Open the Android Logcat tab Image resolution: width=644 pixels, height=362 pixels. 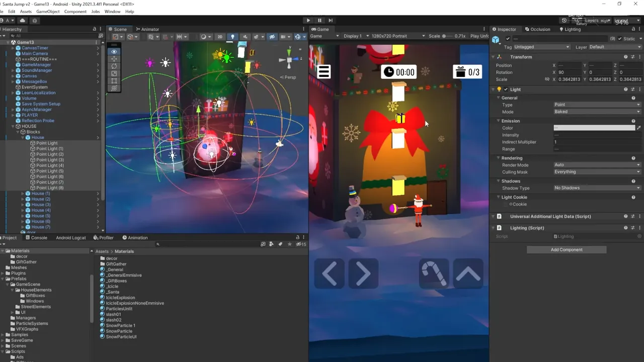71,238
